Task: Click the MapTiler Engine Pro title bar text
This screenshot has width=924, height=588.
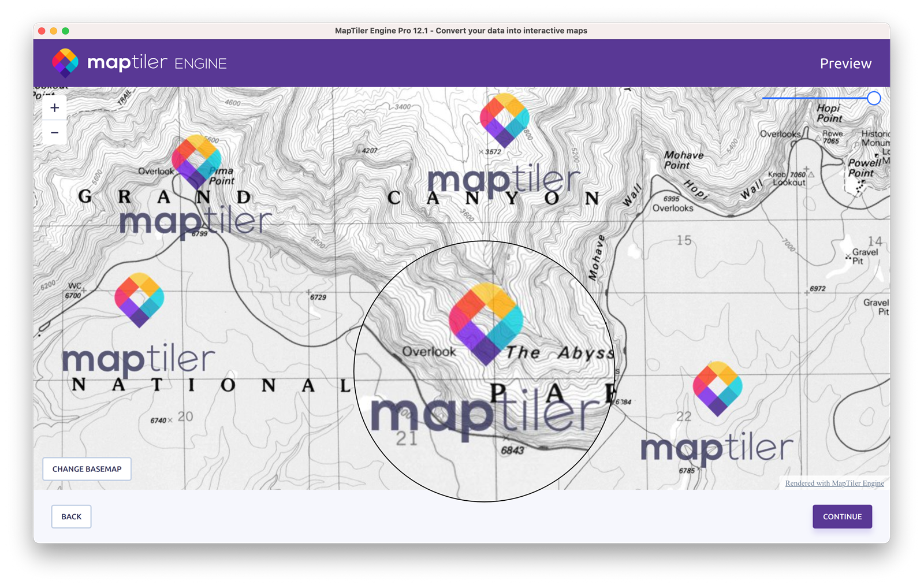Action: [x=462, y=31]
